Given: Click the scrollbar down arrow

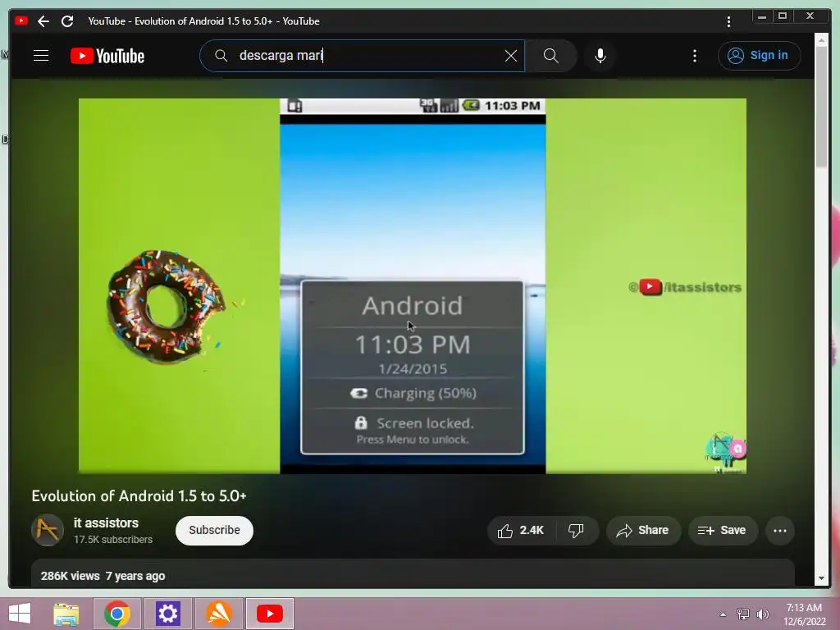Looking at the screenshot, I should 821,578.
